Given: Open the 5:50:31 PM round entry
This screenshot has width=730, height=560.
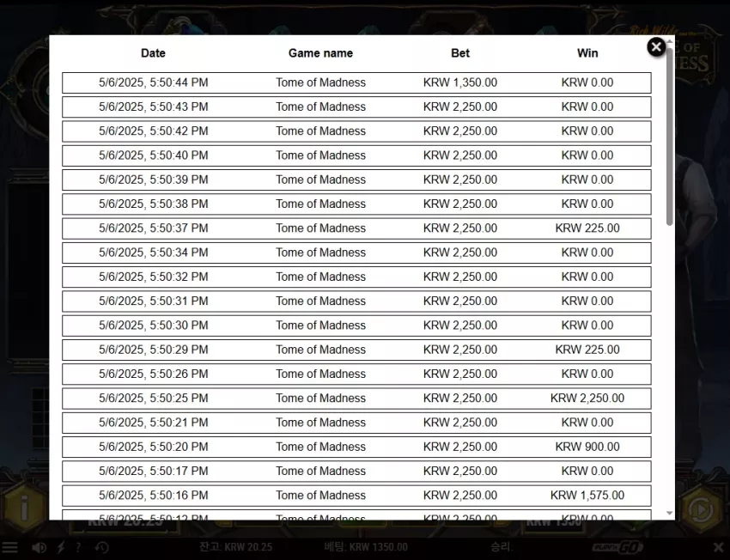Looking at the screenshot, I should (x=356, y=301).
